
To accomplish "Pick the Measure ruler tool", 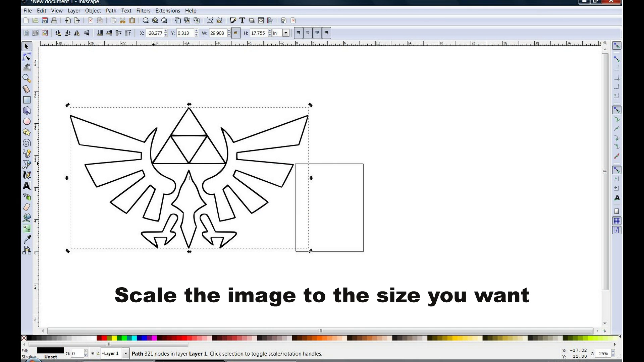I will (x=26, y=89).
